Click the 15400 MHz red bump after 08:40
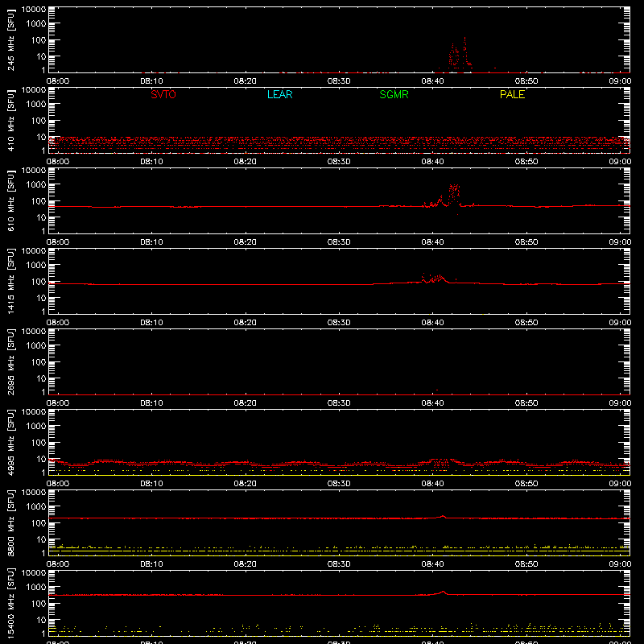 click(x=443, y=592)
